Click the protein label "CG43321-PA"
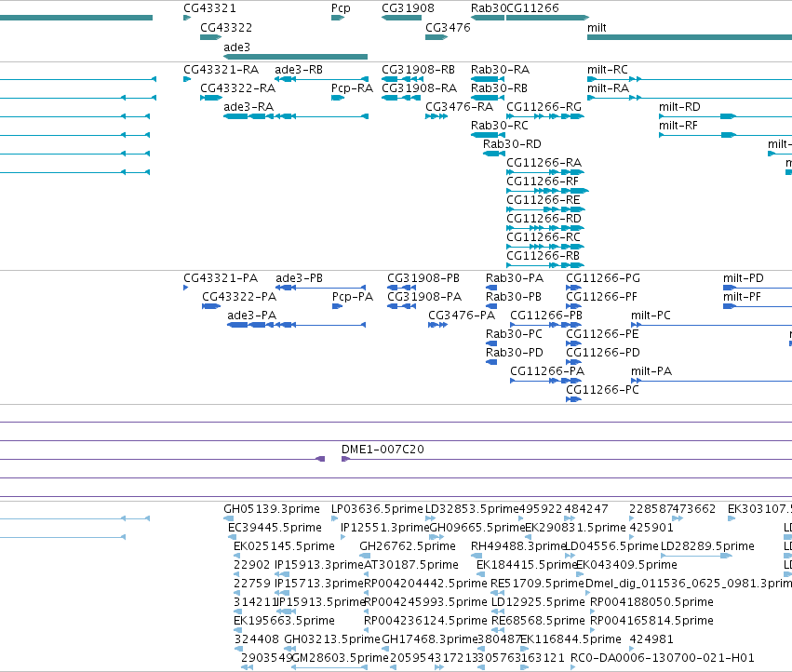The image size is (792, 672). pos(221,278)
